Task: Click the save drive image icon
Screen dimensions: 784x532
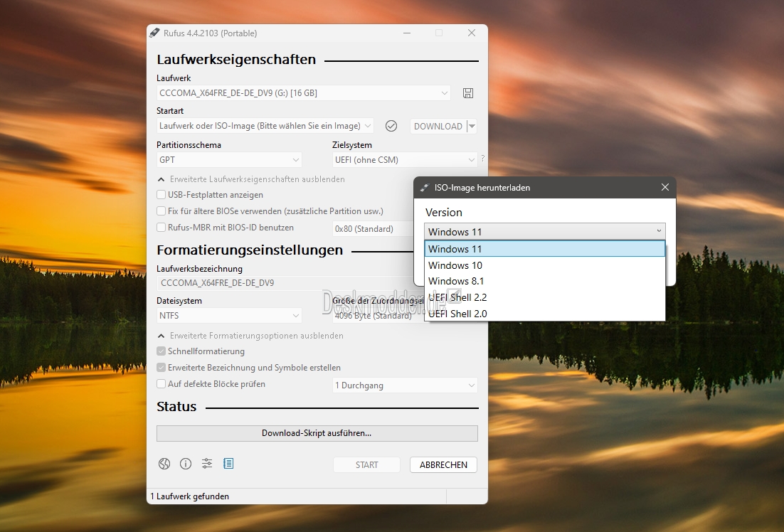Action: click(x=468, y=93)
